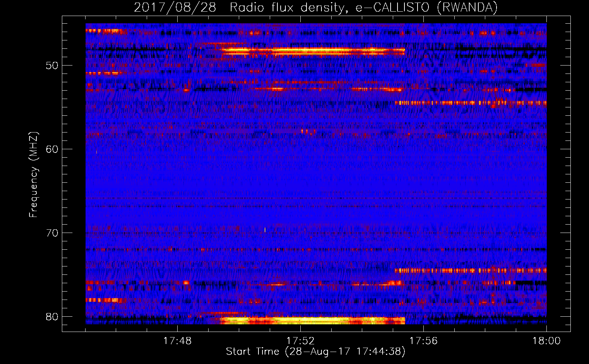The image size is (589, 364).
Task: Click the Start Time axis label
Action: 316,352
